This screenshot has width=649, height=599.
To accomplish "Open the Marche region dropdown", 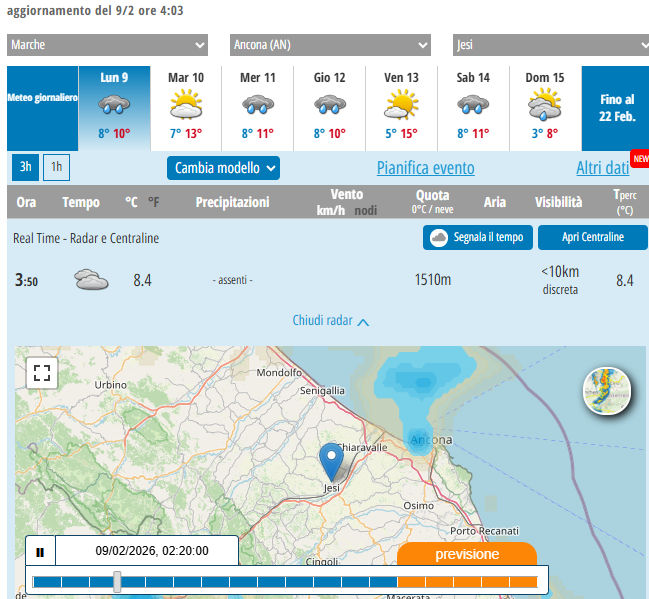I will coord(107,45).
